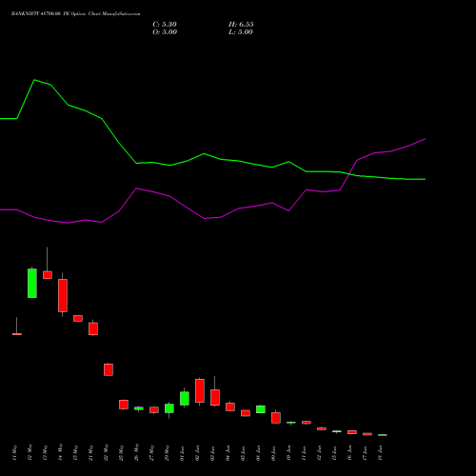This screenshot has height=476, width=476.
Task: Click the 22 May date label
Action: coord(107,453)
